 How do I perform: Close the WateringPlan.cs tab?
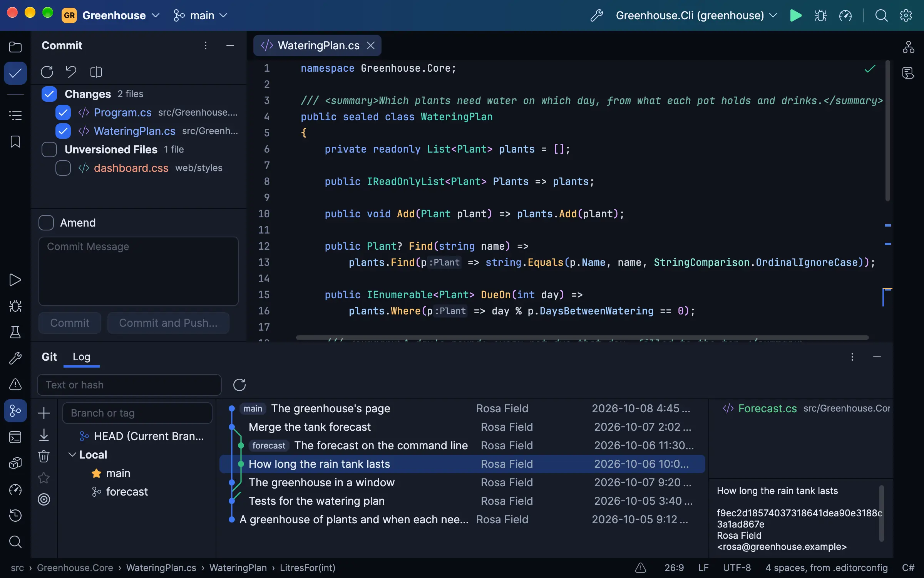[x=371, y=45]
